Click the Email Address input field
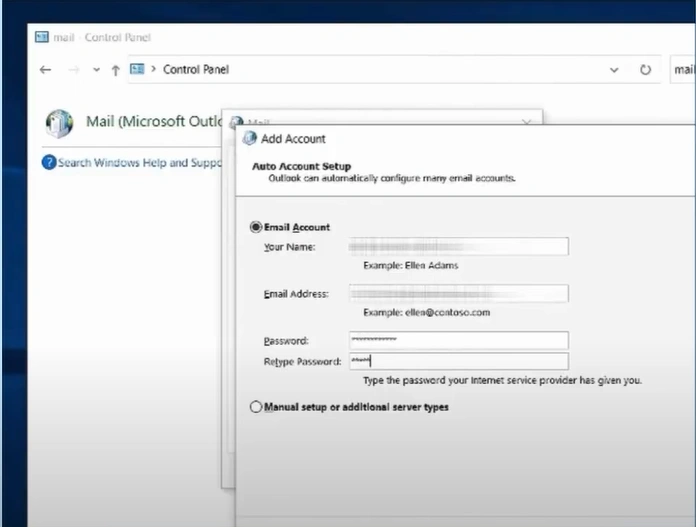Screen dimensions: 696x527 click(x=459, y=293)
